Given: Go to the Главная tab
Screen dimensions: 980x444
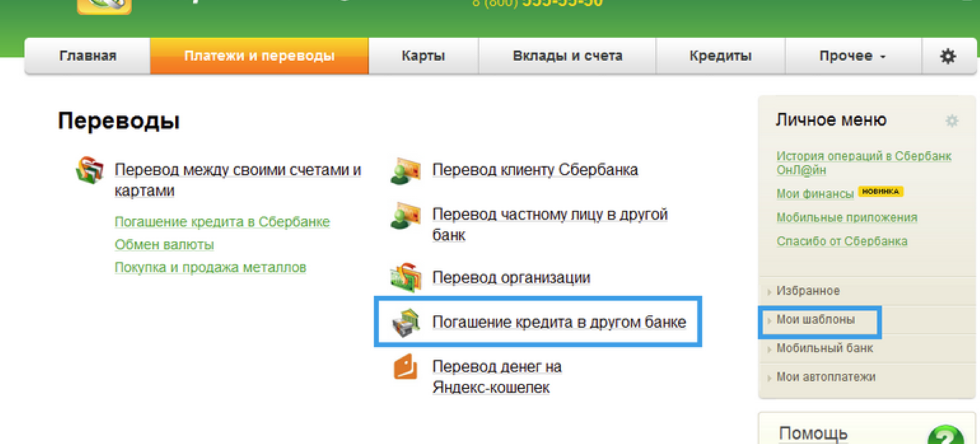Looking at the screenshot, I should 88,56.
